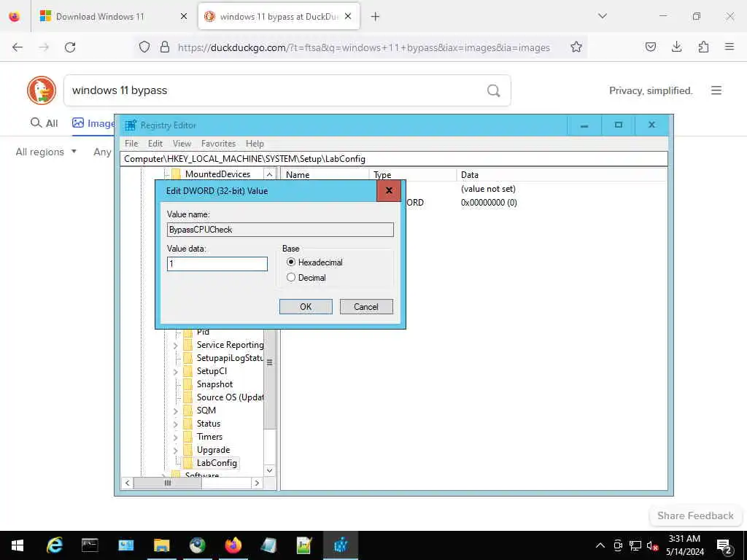Click the network tray icon
The image size is (747, 560).
pyautogui.click(x=635, y=545)
